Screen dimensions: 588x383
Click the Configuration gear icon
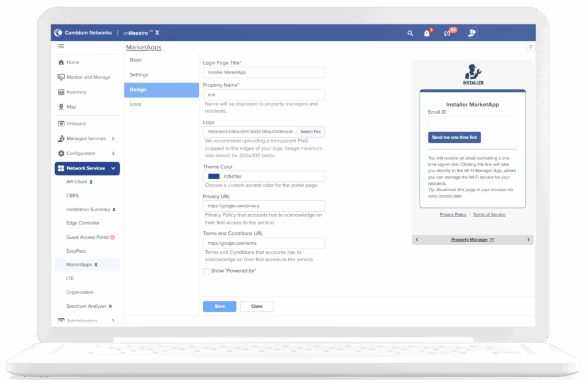pyautogui.click(x=61, y=153)
